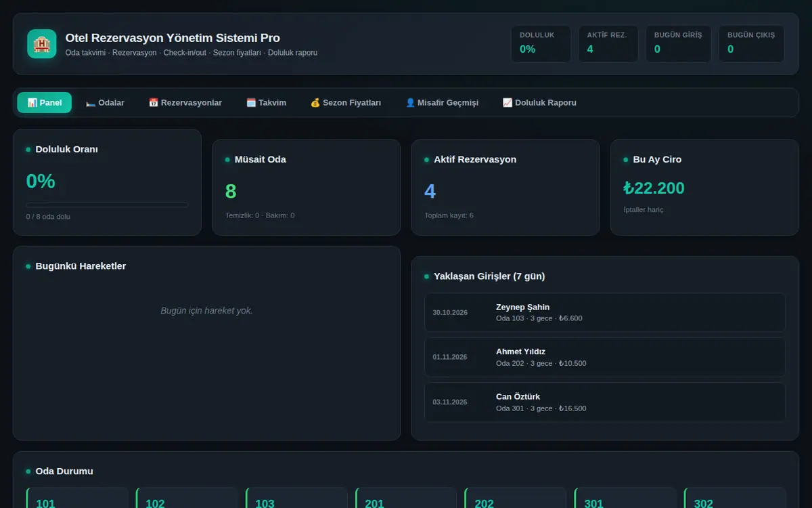The height and width of the screenshot is (508, 812).
Task: Select room card 101
Action: pyautogui.click(x=77, y=498)
